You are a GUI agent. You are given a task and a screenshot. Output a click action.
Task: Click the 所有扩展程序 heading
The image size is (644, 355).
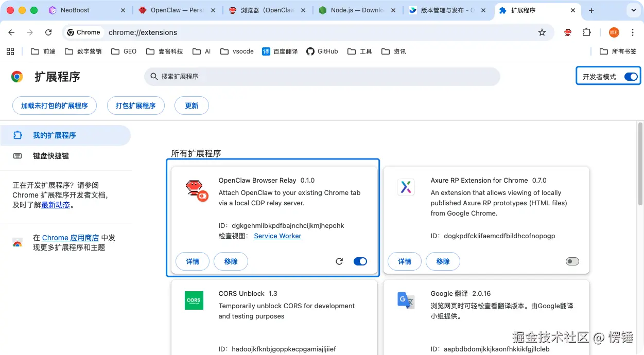coord(196,153)
